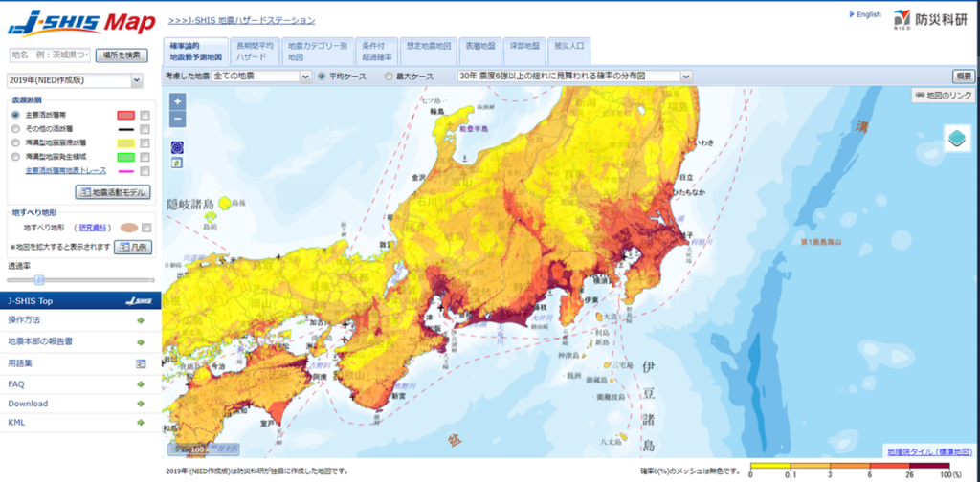Select the 最大ケース radio button
Image resolution: width=980 pixels, height=482 pixels.
389,76
